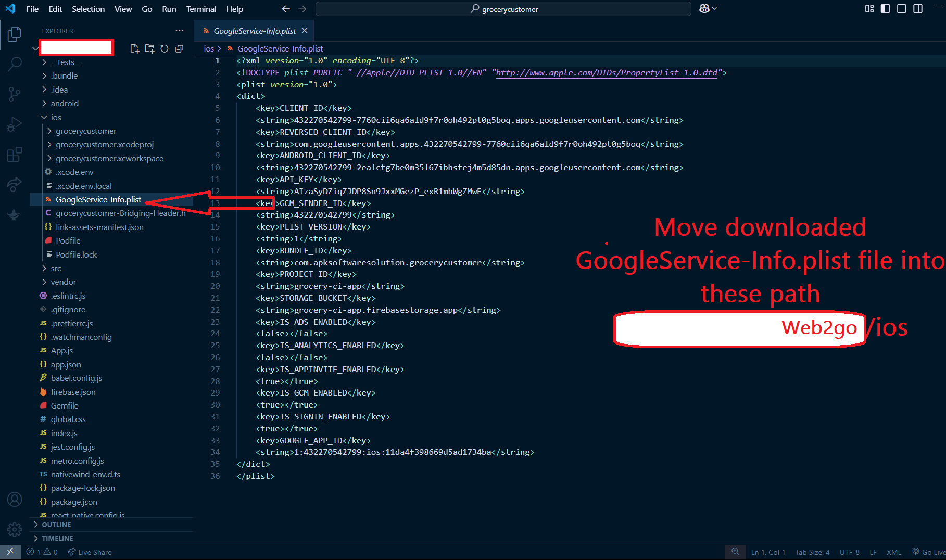Viewport: 946px width, 560px height.
Task: Toggle the primary side bar layout button
Action: pos(885,9)
